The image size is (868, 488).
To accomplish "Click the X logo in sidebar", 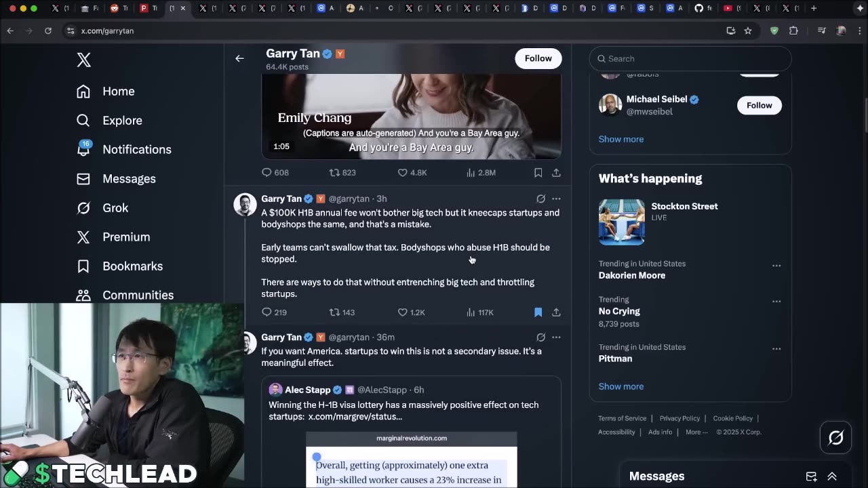I will pyautogui.click(x=83, y=60).
